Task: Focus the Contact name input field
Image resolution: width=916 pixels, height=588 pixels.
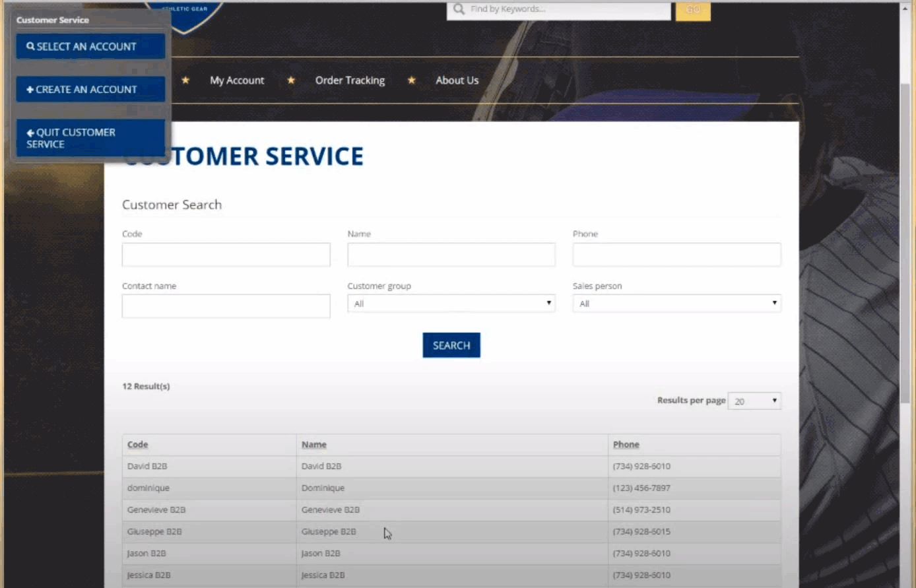Action: pos(226,306)
